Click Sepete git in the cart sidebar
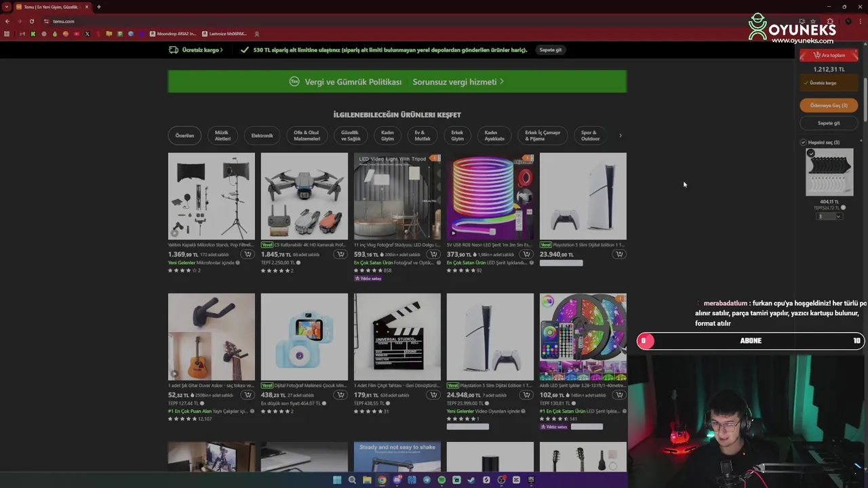 [x=829, y=123]
